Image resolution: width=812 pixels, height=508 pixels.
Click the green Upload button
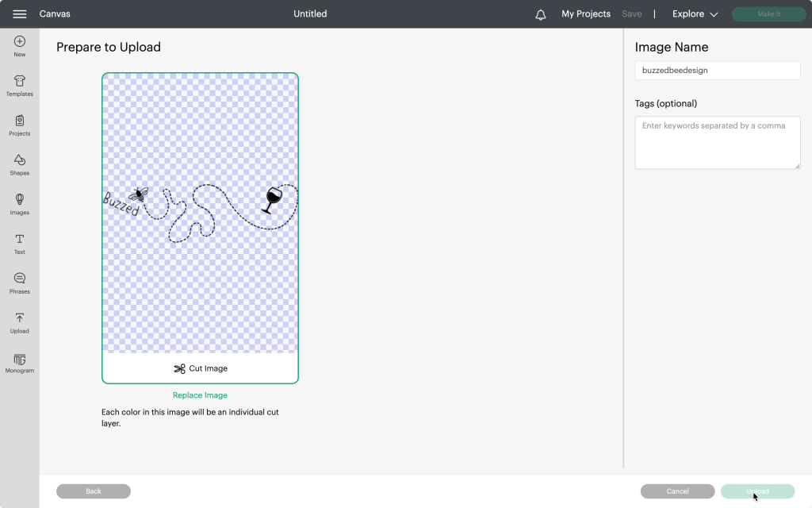point(757,491)
